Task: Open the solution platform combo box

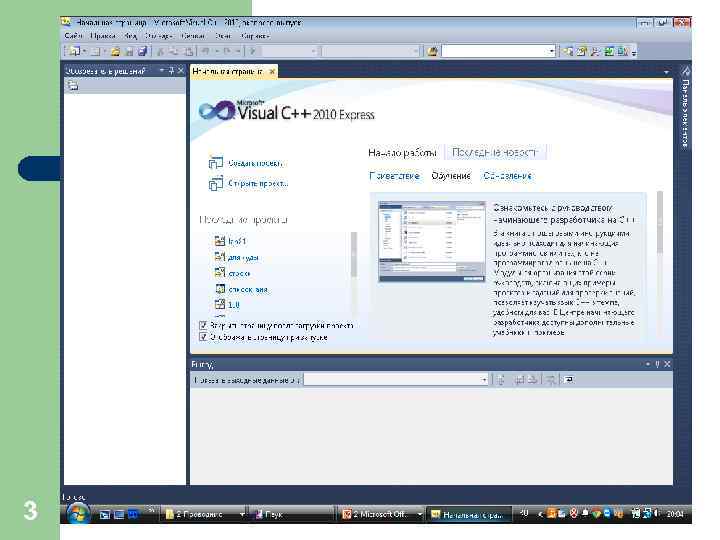Action: click(371, 51)
